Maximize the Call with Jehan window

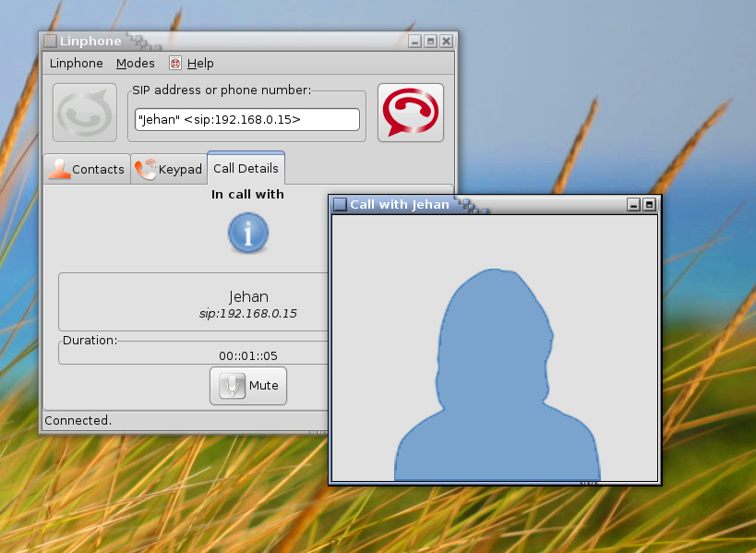(x=650, y=205)
